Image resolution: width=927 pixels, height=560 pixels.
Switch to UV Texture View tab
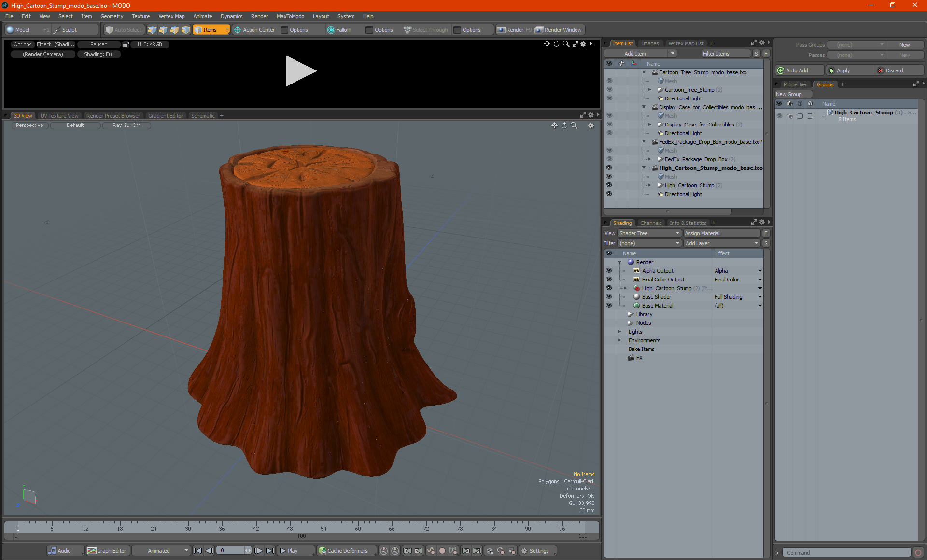point(59,115)
